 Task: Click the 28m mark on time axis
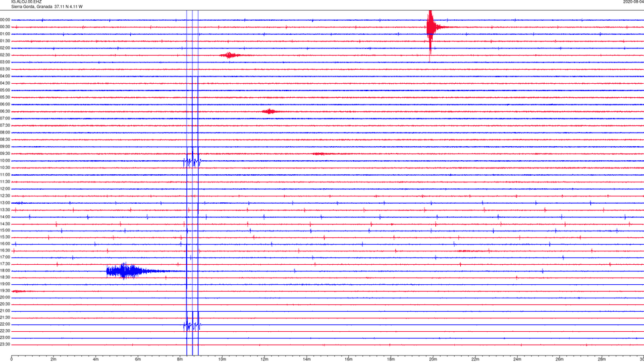click(x=602, y=359)
